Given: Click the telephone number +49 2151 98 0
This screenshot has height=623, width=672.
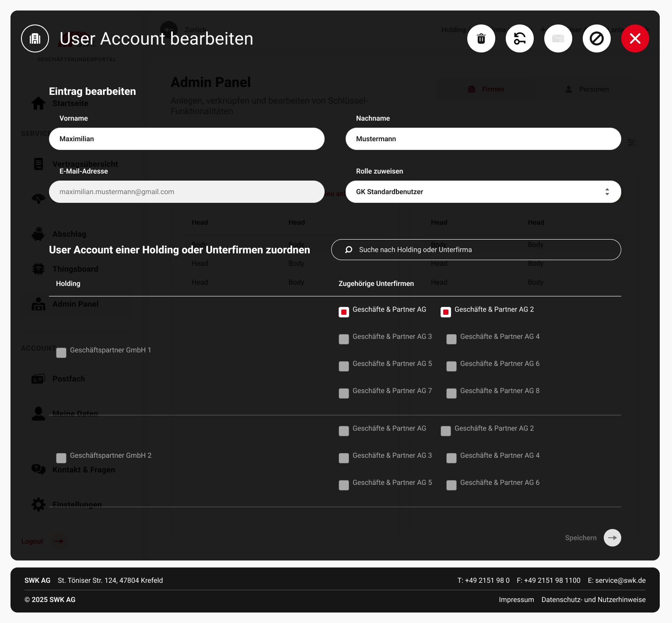Looking at the screenshot, I should pyautogui.click(x=487, y=580).
